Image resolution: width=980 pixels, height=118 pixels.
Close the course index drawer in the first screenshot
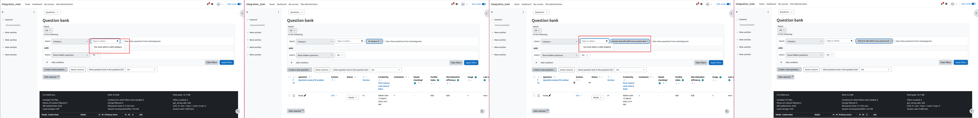coord(3,12)
